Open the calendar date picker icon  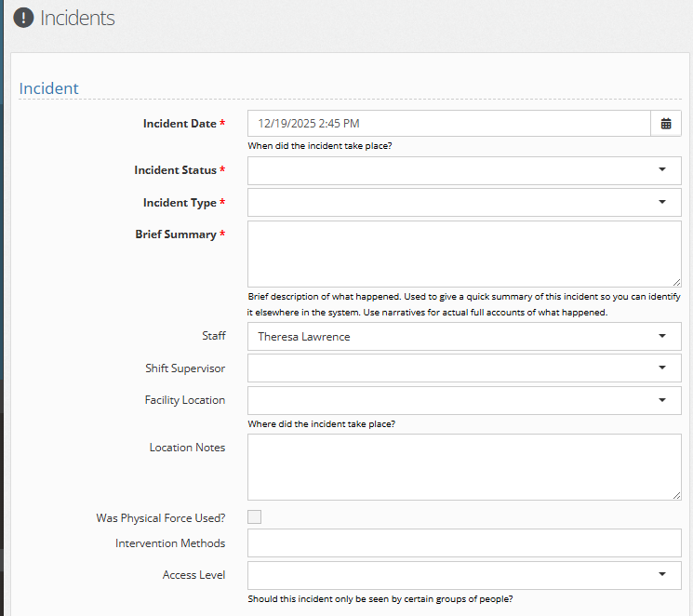[x=665, y=124]
